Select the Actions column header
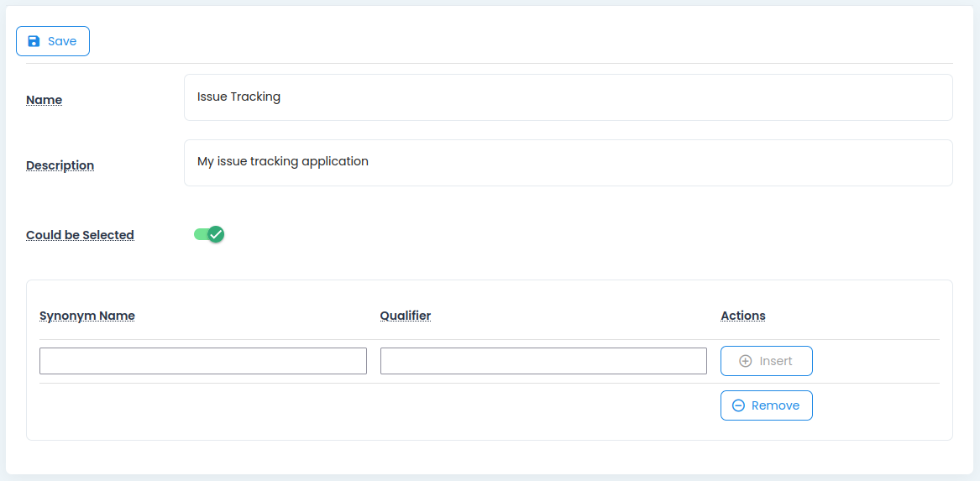The height and width of the screenshot is (481, 980). point(743,316)
